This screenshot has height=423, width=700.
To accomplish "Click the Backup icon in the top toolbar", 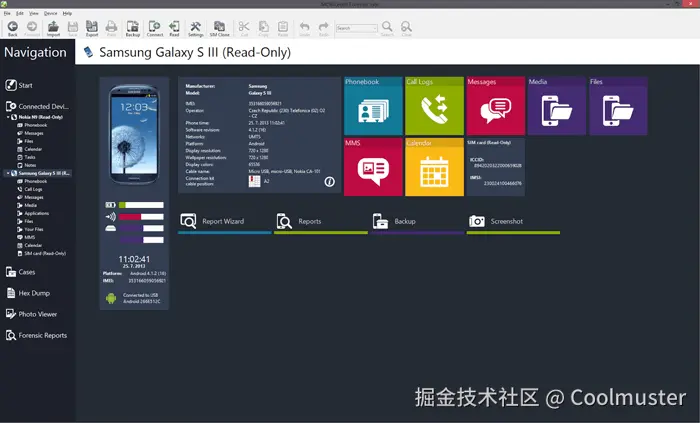I will [133, 29].
